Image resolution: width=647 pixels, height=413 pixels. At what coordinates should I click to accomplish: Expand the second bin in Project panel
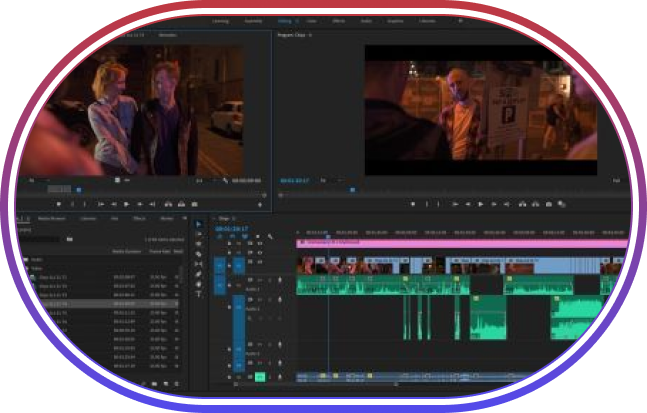click(x=27, y=269)
